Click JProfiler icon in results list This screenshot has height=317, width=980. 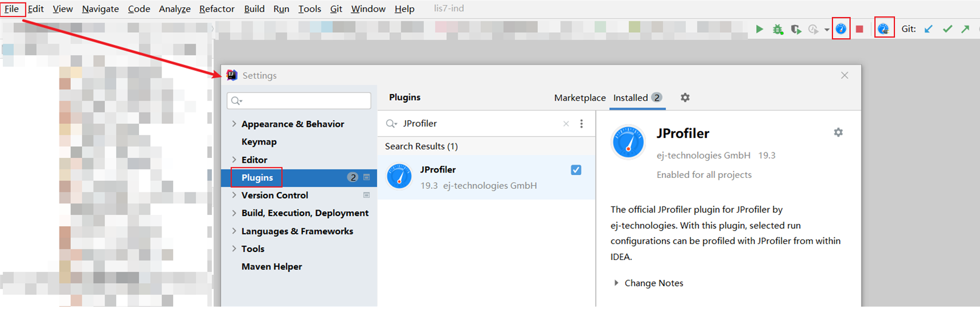[x=400, y=177]
